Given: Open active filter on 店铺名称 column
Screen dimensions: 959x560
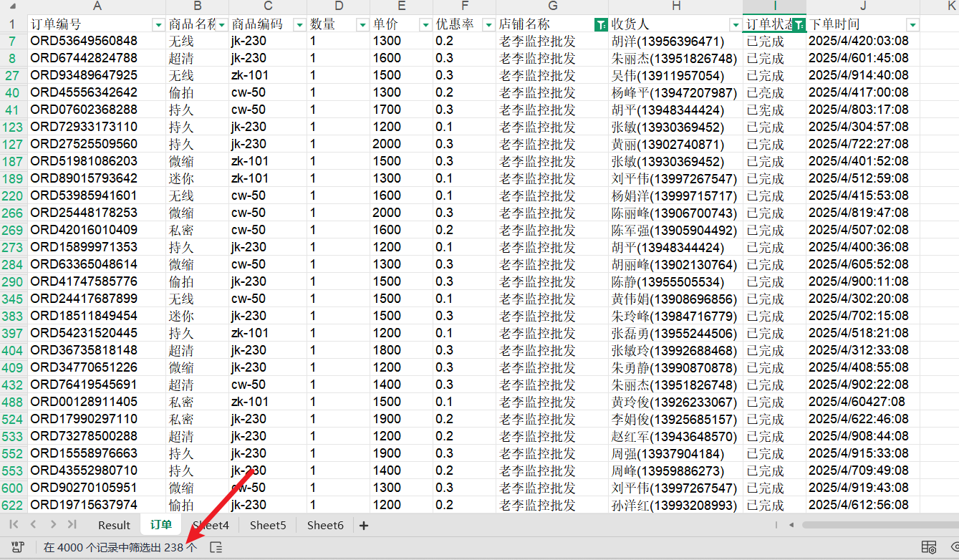Looking at the screenshot, I should tap(600, 24).
